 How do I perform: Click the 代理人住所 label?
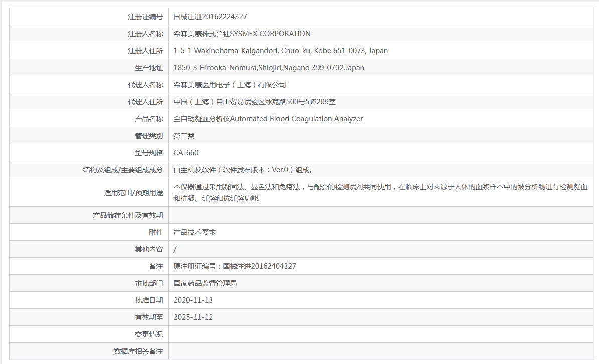(145, 102)
